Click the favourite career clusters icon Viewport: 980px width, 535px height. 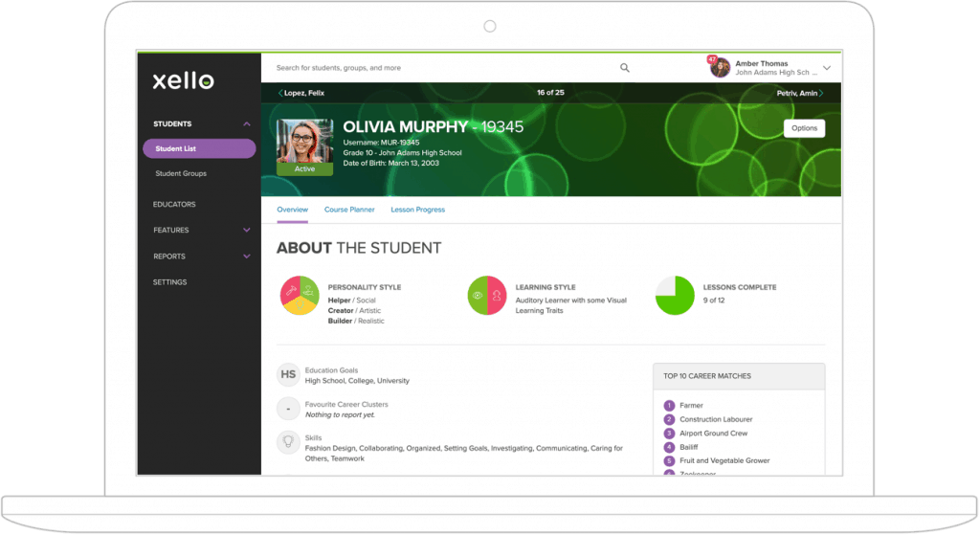pos(287,409)
